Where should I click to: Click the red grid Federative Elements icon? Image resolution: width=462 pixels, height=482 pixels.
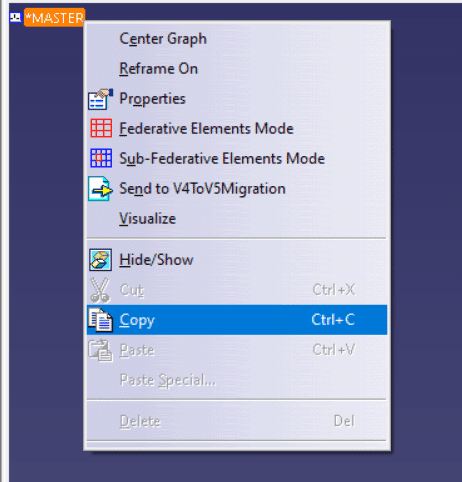pyautogui.click(x=101, y=128)
